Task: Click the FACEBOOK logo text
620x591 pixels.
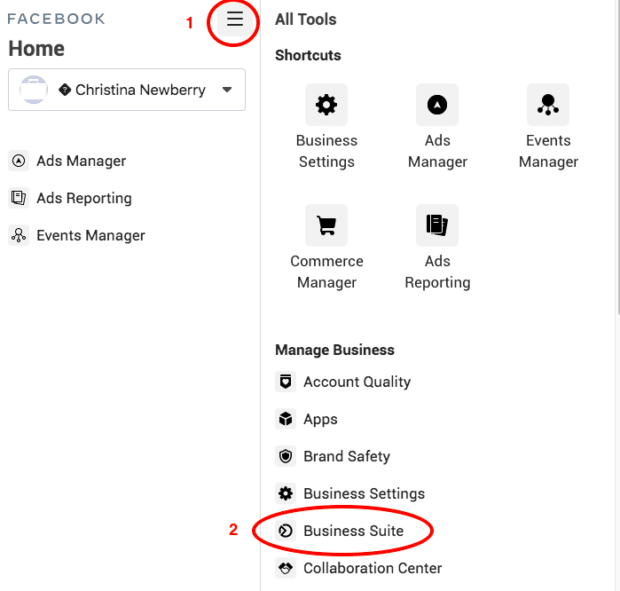Action: tap(56, 19)
